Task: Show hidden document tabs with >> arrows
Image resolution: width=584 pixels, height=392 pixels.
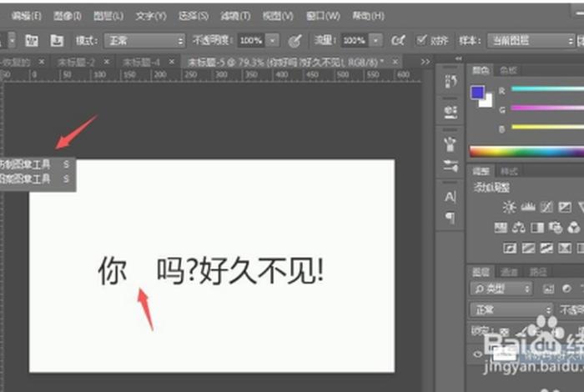Action: [425, 62]
